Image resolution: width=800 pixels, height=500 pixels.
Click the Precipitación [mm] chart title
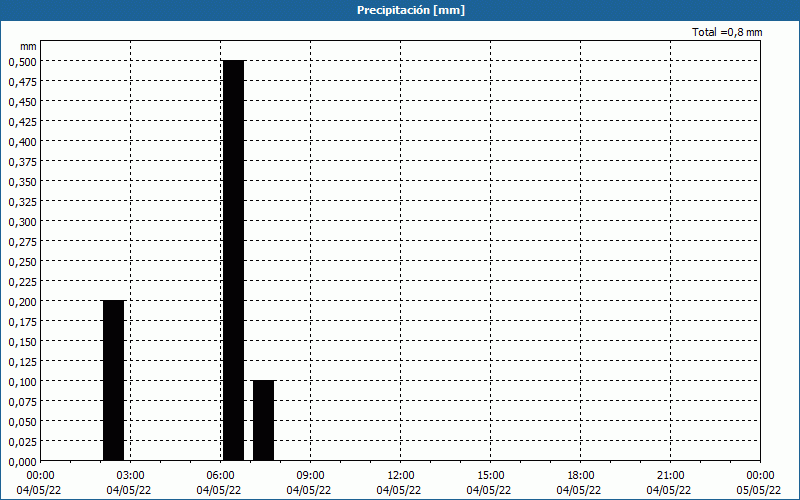click(411, 10)
